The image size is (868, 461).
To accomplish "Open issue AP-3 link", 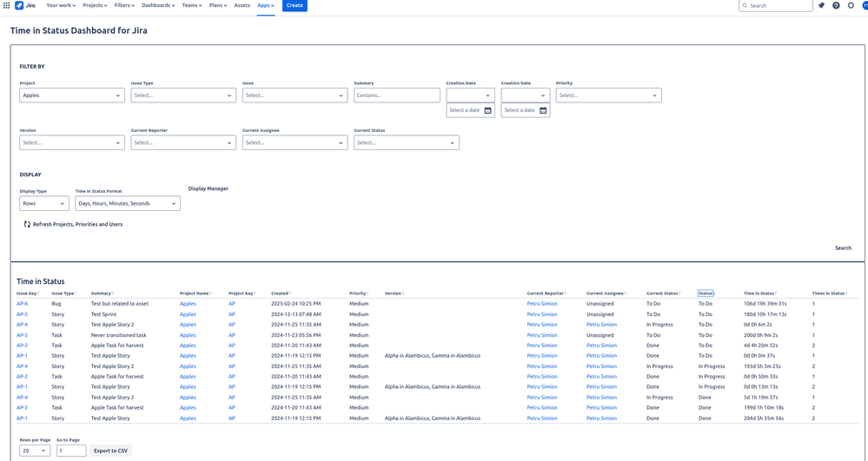I will pyautogui.click(x=22, y=335).
